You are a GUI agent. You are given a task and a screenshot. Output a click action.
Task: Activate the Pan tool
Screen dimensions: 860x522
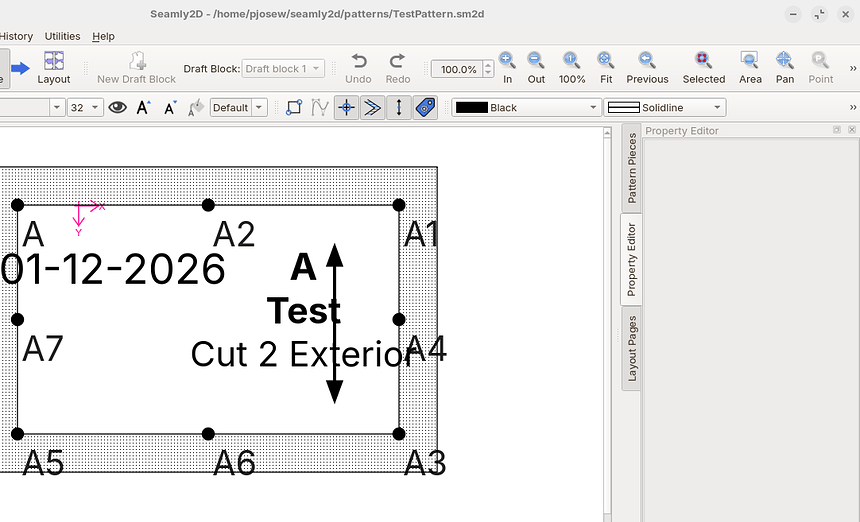click(785, 67)
